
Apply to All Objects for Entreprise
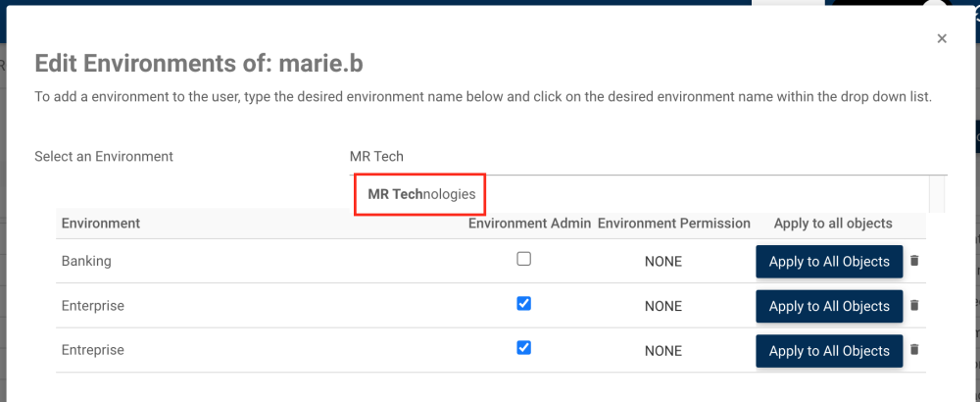829,351
